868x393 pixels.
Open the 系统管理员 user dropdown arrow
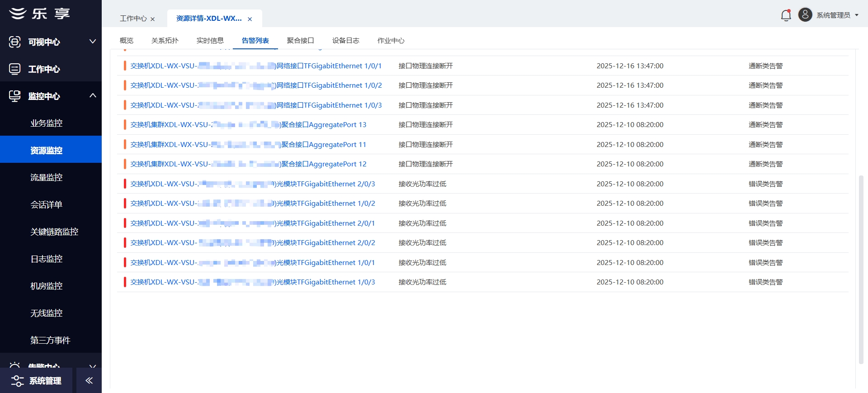point(857,15)
